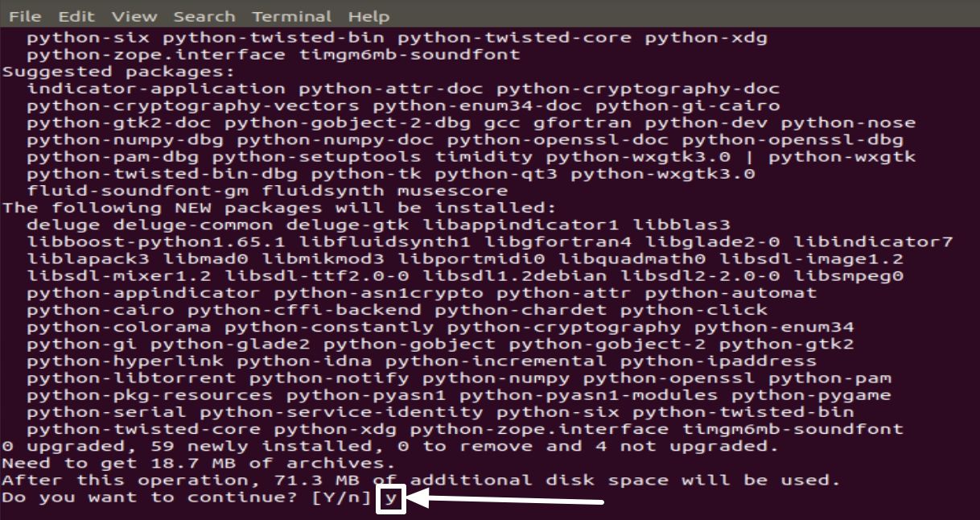Click the typed 'y' at the prompt
The width and height of the screenshot is (980, 520).
[x=391, y=499]
